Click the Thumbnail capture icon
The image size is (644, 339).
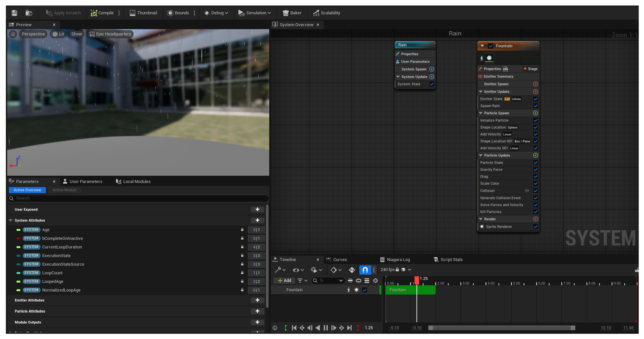pos(132,13)
